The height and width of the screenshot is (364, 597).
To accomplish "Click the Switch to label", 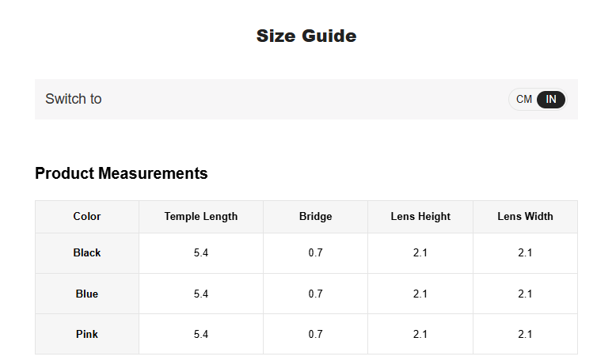I will click(x=74, y=99).
